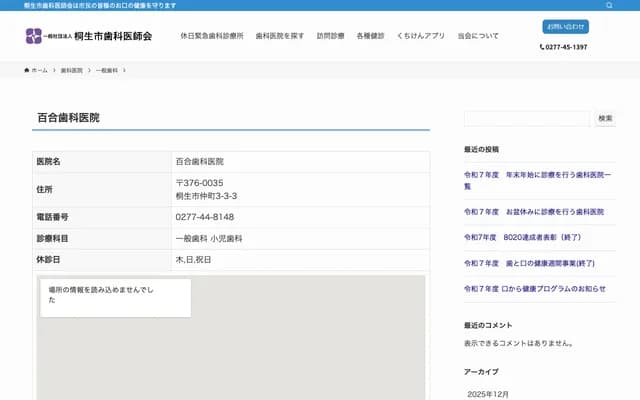Open the お盆休みに診療を行う歯科医院 post
The height and width of the screenshot is (400, 640).
(534, 212)
